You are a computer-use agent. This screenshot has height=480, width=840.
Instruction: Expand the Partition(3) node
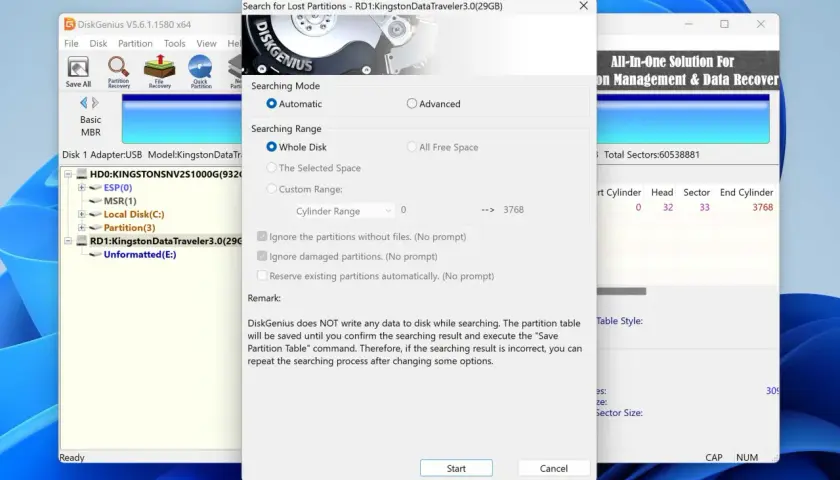click(x=81, y=227)
